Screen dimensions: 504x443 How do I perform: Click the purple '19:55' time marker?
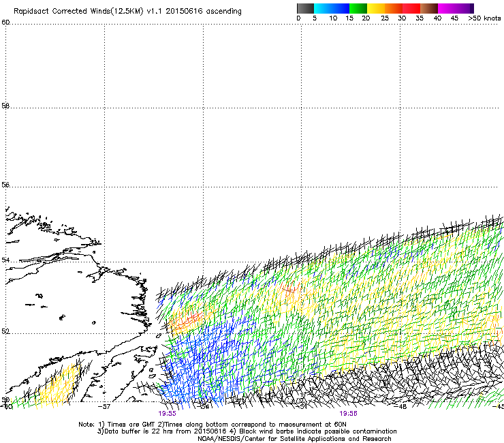167,414
